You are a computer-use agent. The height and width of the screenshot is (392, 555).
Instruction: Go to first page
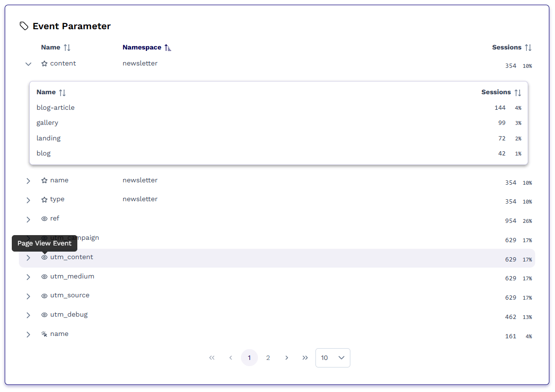coord(212,358)
